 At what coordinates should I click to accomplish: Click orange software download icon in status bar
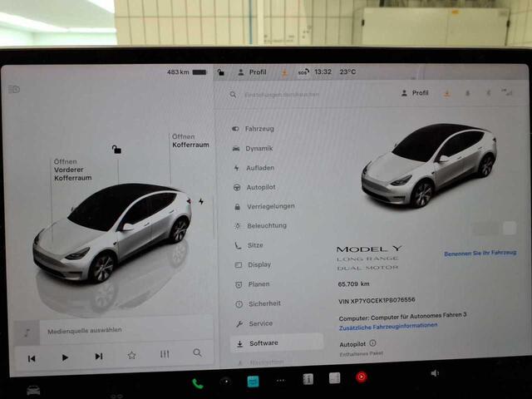coord(284,72)
